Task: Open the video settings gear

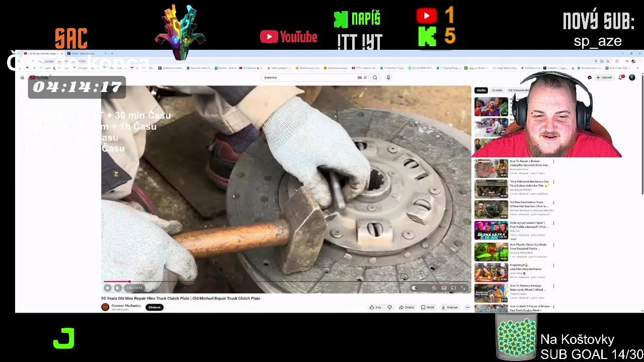Action: click(434, 288)
